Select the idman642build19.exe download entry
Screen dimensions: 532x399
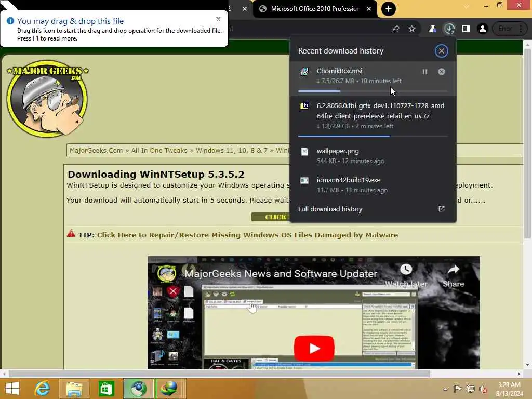(x=373, y=185)
